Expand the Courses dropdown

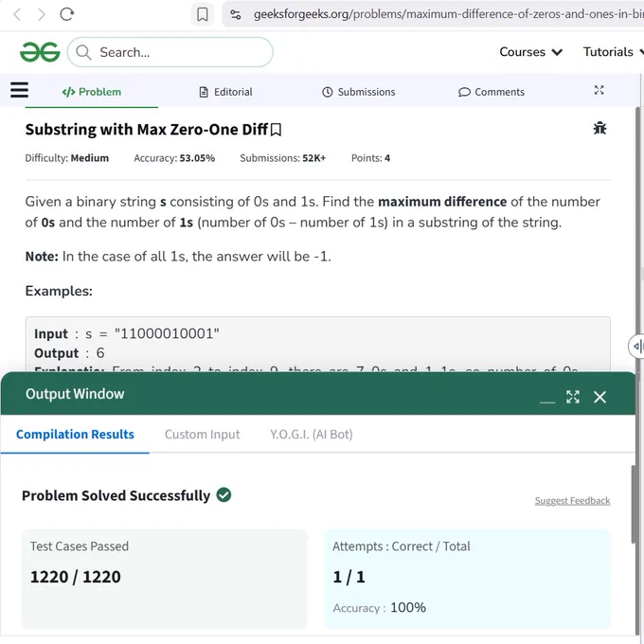(530, 52)
